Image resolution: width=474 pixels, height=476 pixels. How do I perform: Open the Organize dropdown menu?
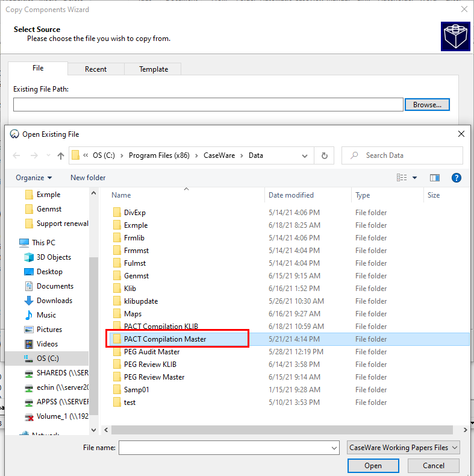click(34, 178)
